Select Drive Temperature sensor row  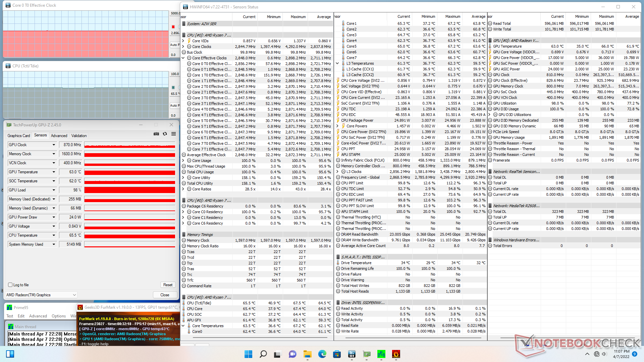pos(411,263)
